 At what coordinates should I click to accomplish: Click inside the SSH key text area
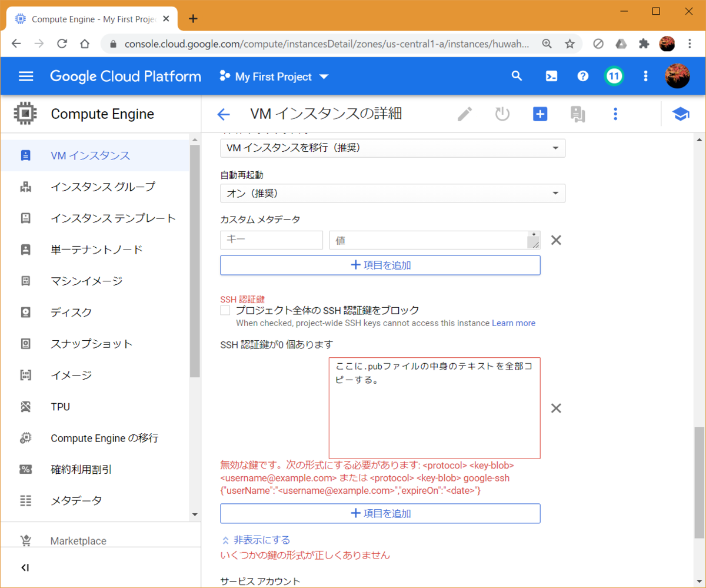tap(435, 408)
